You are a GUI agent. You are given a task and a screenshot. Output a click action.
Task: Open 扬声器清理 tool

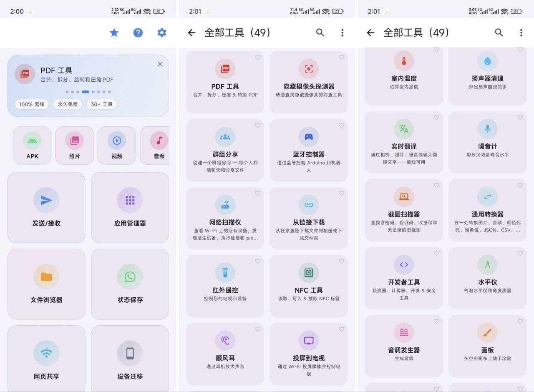coord(488,76)
